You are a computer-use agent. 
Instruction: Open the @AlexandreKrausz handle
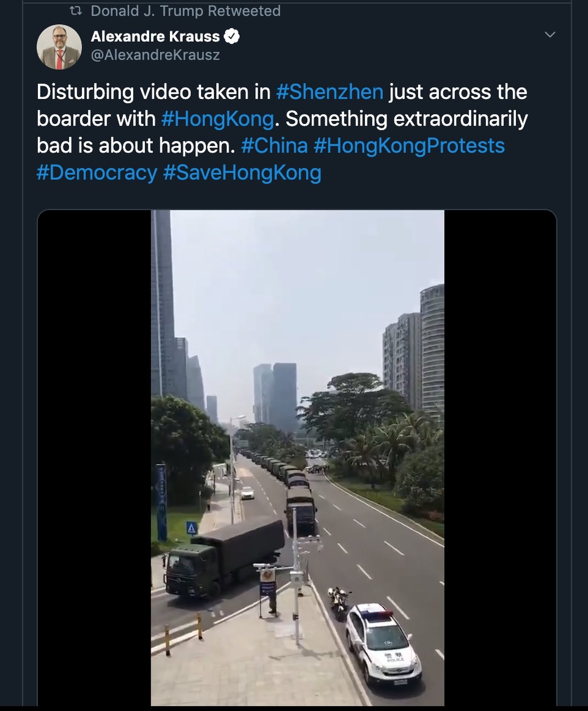coord(155,55)
